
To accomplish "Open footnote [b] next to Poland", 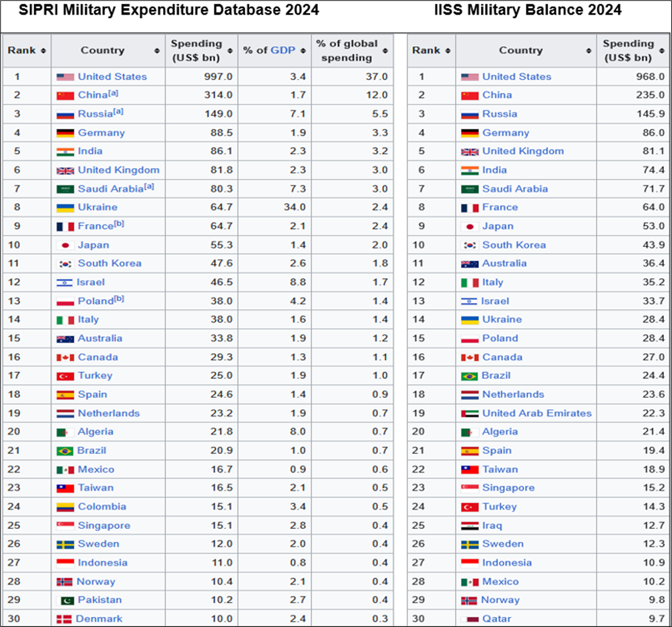I will [119, 299].
